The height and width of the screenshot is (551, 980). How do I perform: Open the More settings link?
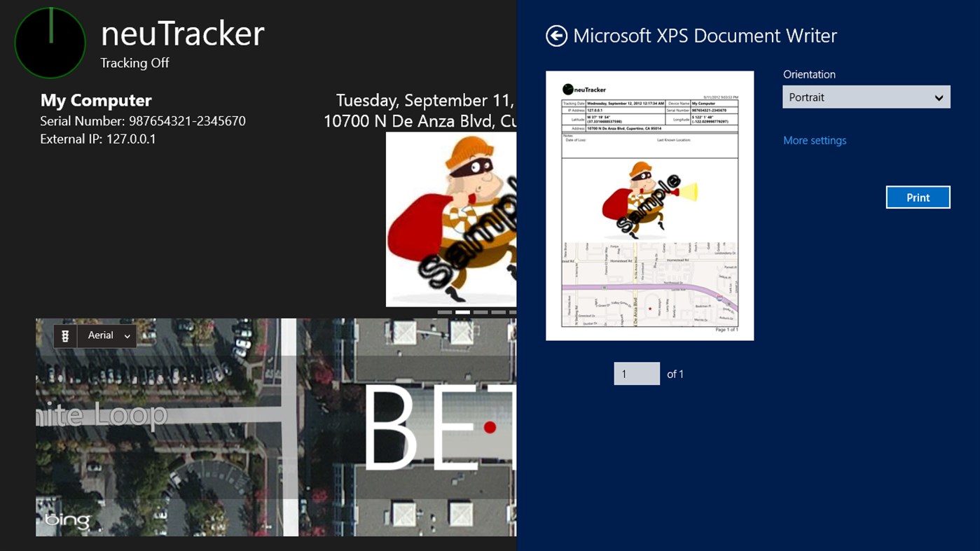[x=814, y=141]
